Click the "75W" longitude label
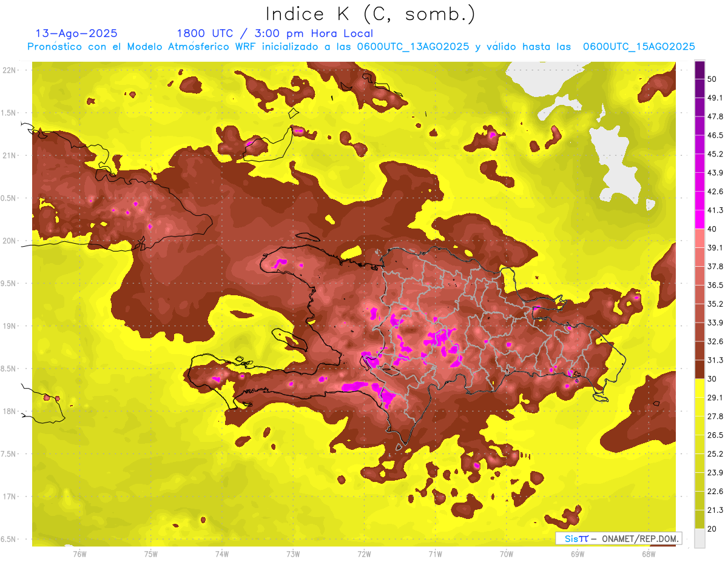 pyautogui.click(x=151, y=554)
